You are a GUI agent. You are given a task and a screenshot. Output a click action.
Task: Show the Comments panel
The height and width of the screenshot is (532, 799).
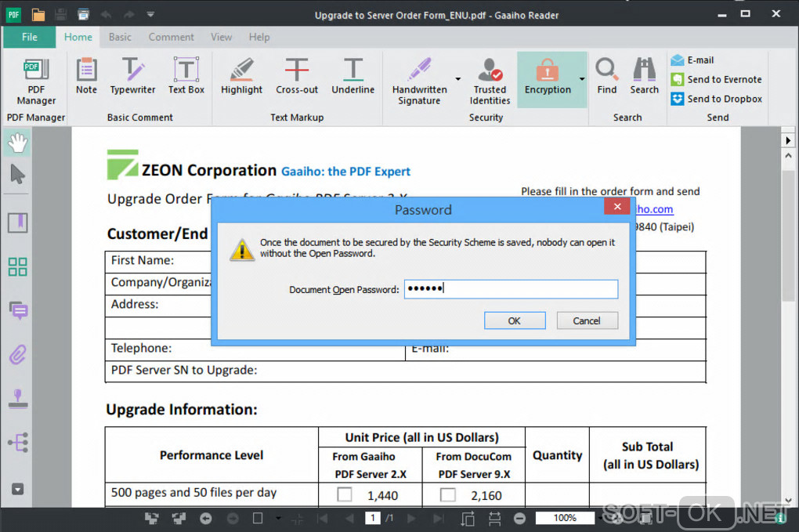[x=18, y=309]
